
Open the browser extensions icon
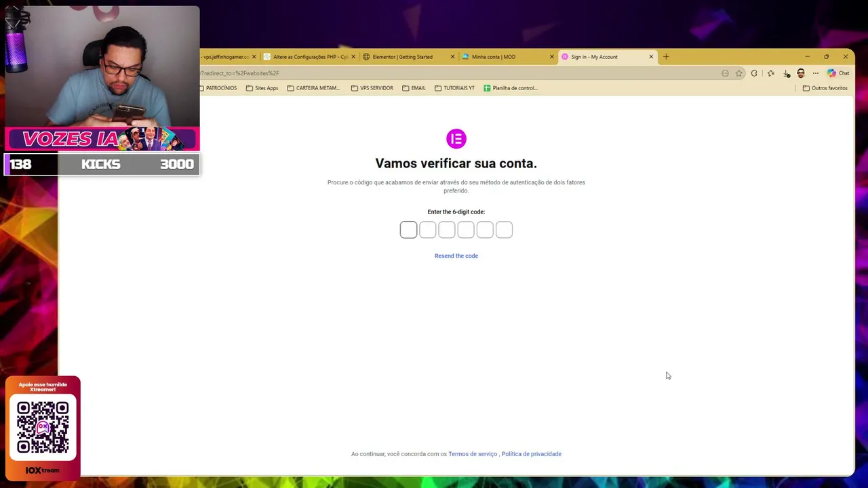pyautogui.click(x=754, y=73)
